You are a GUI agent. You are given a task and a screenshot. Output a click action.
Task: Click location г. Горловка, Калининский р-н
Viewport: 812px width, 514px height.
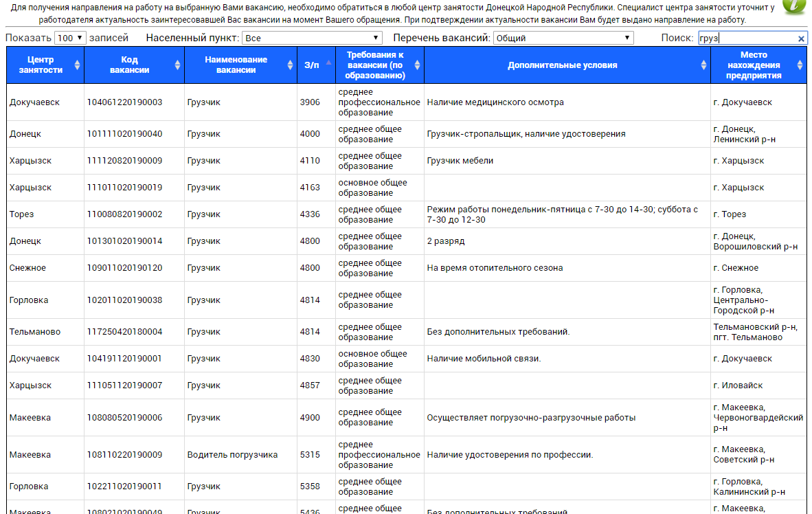(749, 487)
